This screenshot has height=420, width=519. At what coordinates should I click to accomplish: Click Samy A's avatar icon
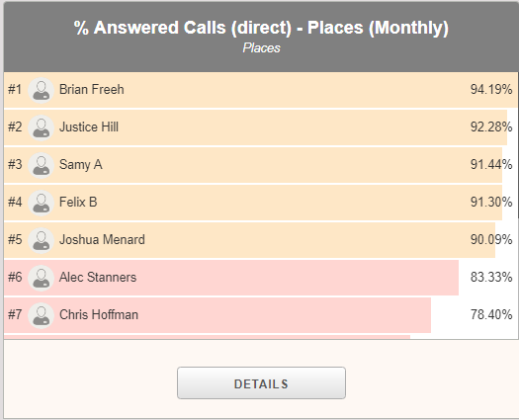tap(42, 165)
